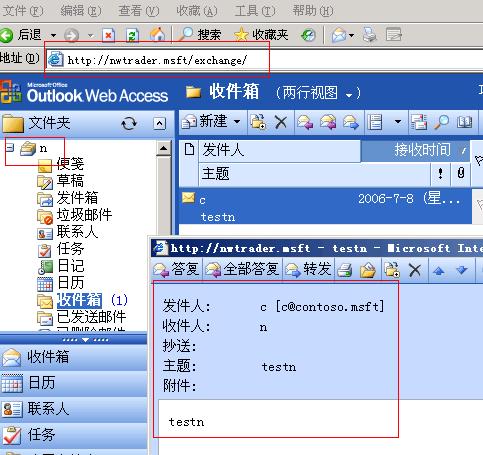Open the mail icon dropdown arrow
The width and height of the screenshot is (483, 455).
click(x=351, y=35)
